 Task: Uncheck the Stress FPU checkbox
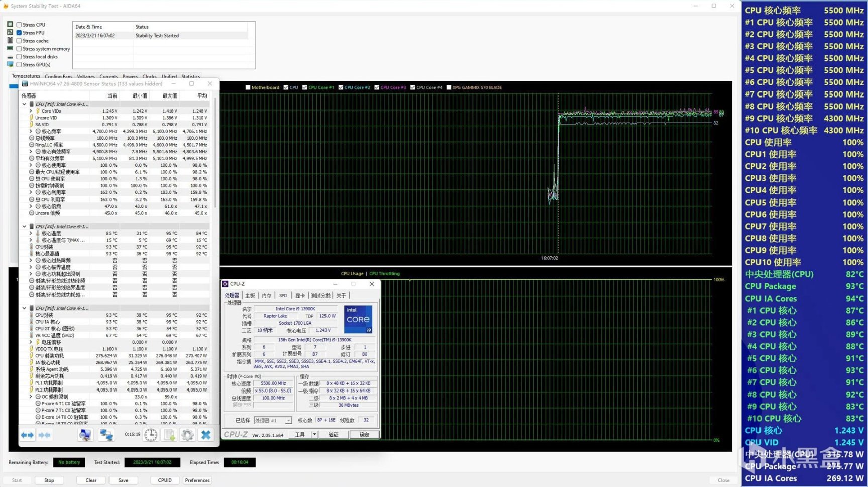click(x=19, y=32)
